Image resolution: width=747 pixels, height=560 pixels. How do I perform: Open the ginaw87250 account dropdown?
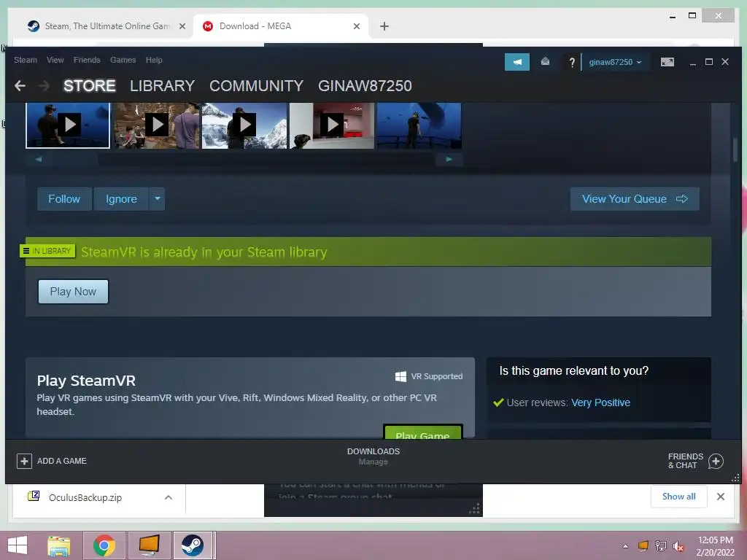(615, 62)
